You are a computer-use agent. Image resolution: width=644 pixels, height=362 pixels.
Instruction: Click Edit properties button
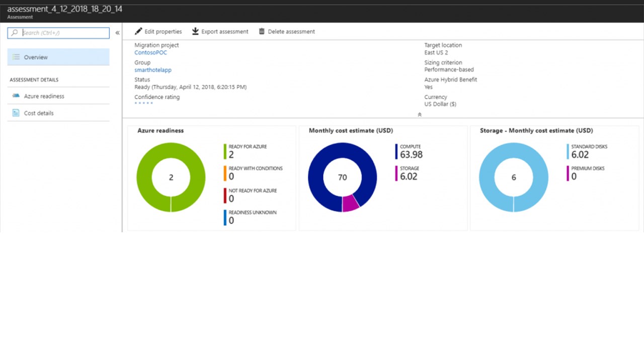coord(158,31)
